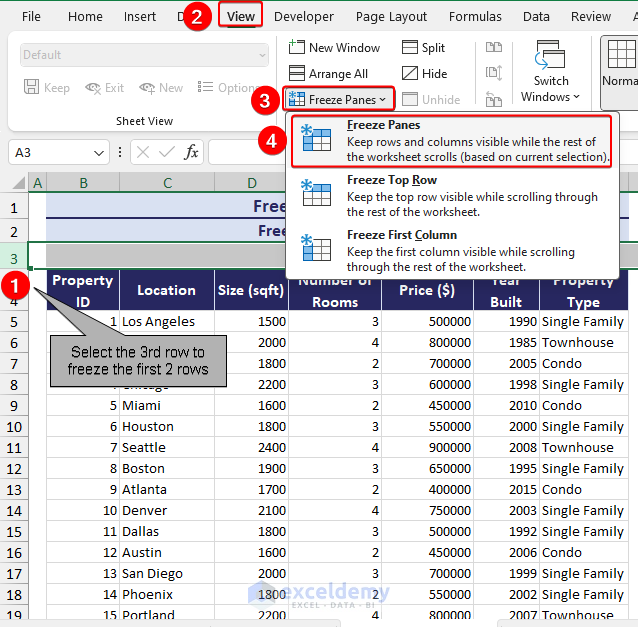Viewport: 638px width, 627px height.
Task: Click the Hide button label
Action: [x=434, y=74]
